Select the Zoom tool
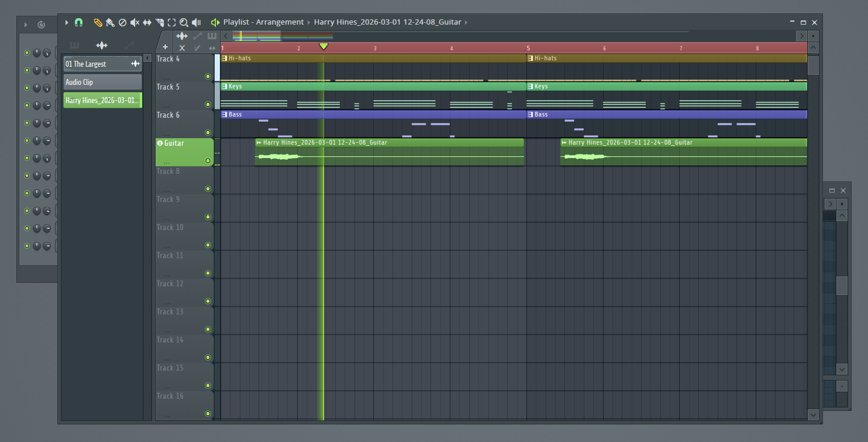The height and width of the screenshot is (442, 868). pyautogui.click(x=184, y=22)
